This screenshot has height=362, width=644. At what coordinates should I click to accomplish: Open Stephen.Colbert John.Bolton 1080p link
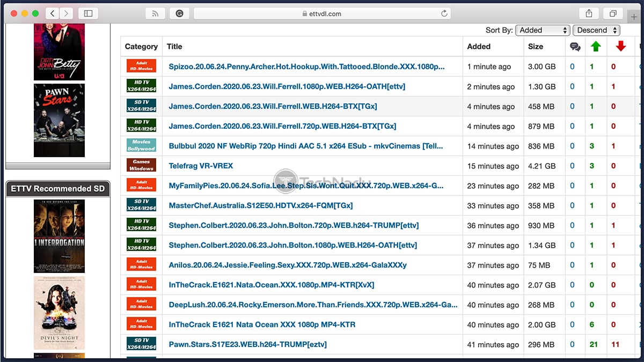click(292, 245)
